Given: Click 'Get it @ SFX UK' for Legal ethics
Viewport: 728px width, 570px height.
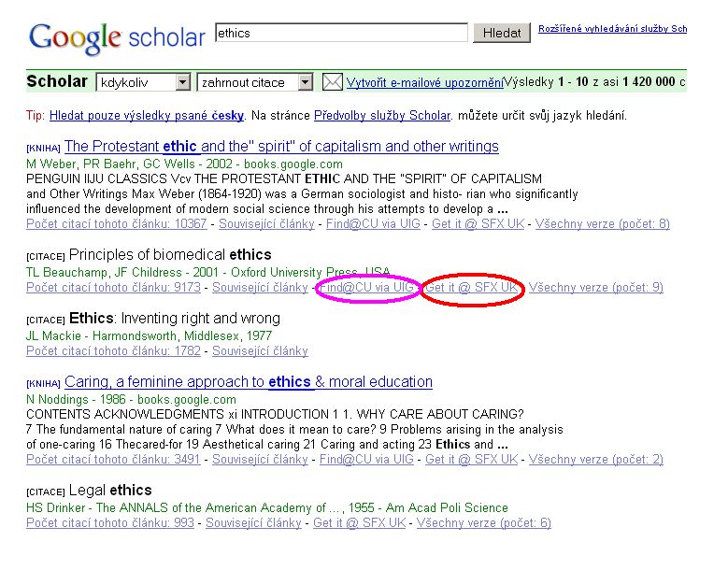Looking at the screenshot, I should (359, 523).
